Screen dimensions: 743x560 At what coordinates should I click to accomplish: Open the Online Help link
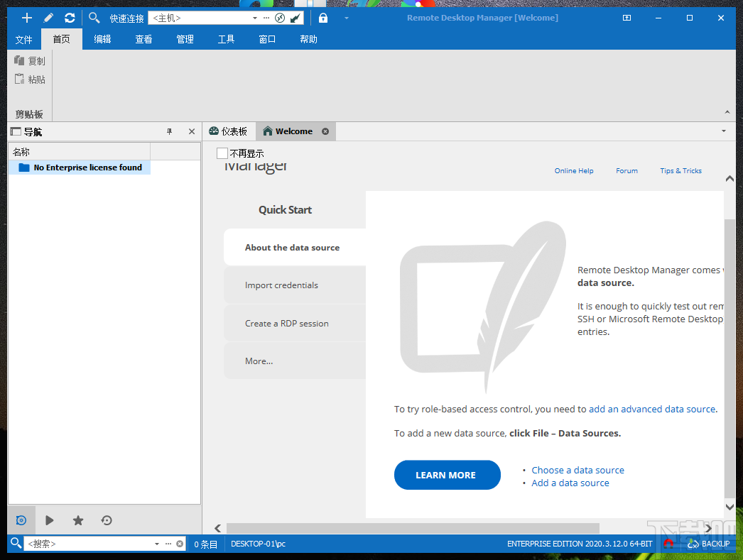click(x=574, y=170)
